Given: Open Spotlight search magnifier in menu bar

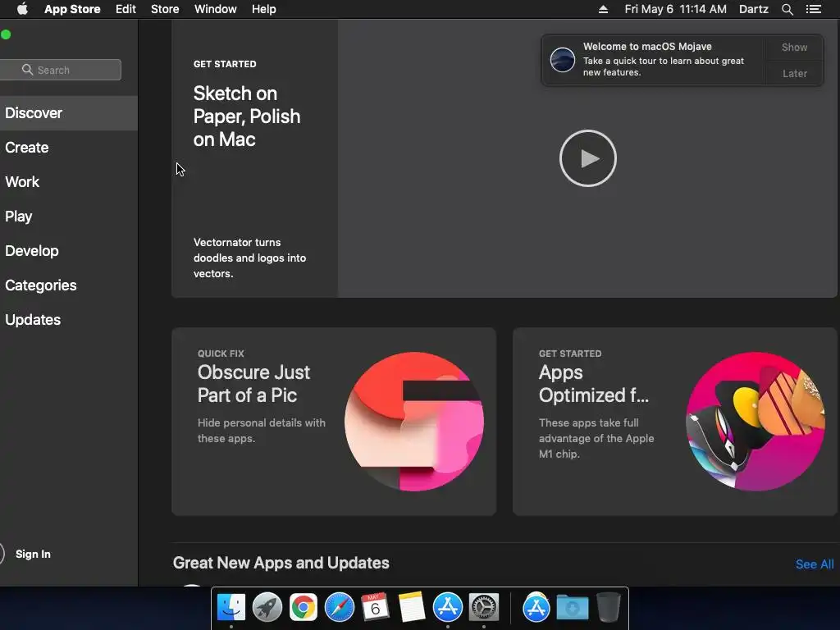Looking at the screenshot, I should pyautogui.click(x=787, y=9).
